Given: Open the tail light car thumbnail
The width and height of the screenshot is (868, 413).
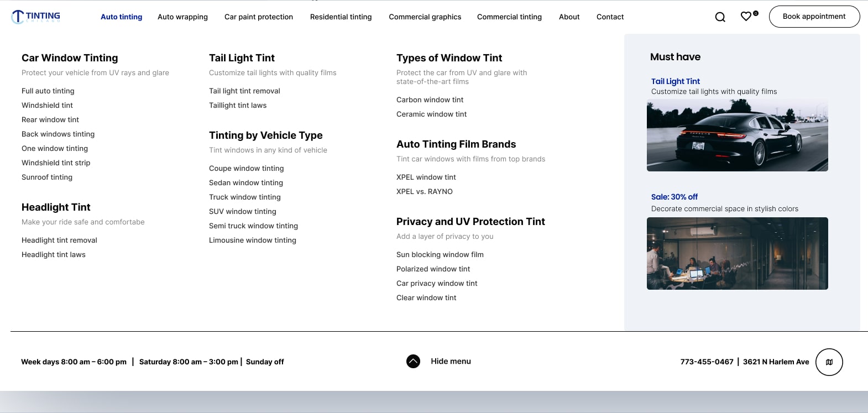Looking at the screenshot, I should coord(737,135).
